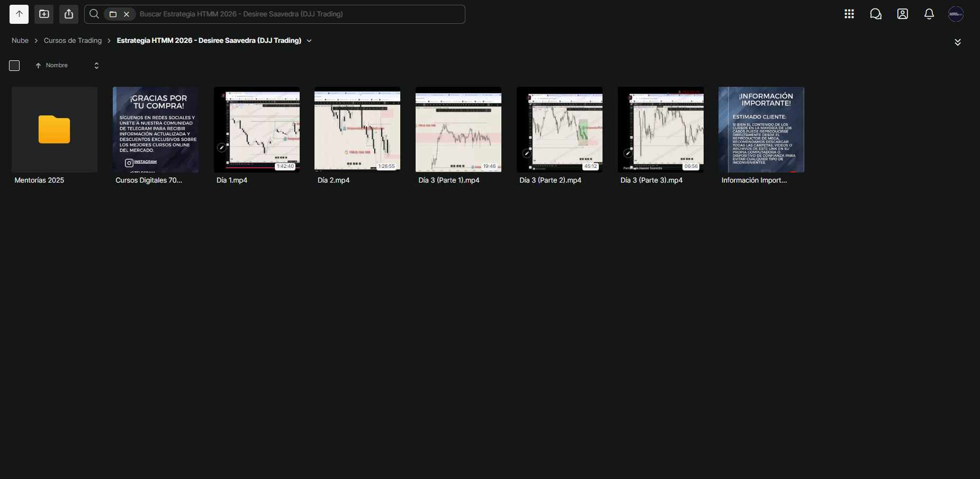
Task: Click the 19:46 duration badge
Action: pos(490,166)
